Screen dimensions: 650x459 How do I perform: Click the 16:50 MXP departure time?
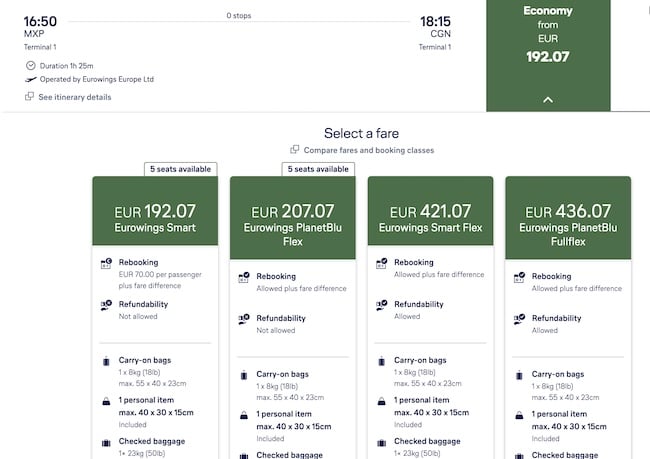point(40,22)
